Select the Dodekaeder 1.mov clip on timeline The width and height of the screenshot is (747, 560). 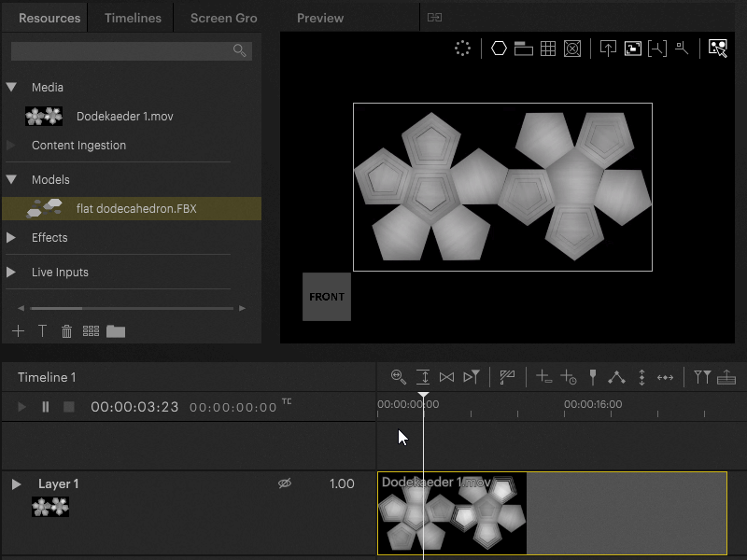click(x=552, y=513)
